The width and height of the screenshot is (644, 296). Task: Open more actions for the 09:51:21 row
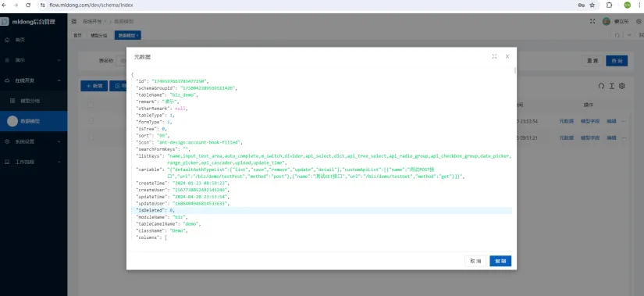[x=624, y=137]
